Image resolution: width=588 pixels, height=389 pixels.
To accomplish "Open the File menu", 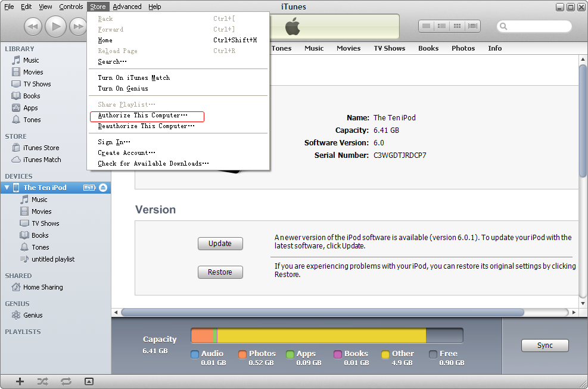I will [x=9, y=7].
